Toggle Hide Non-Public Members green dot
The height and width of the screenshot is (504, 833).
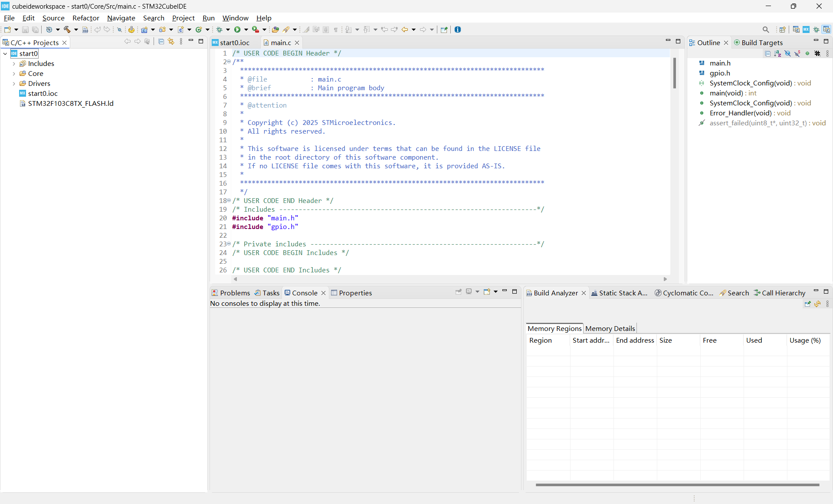[807, 53]
